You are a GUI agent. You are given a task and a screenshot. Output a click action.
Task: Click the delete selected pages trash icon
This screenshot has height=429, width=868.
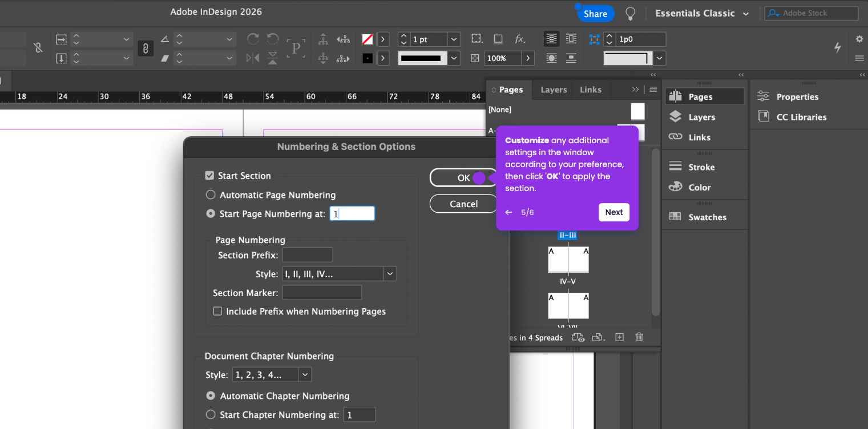pyautogui.click(x=639, y=337)
